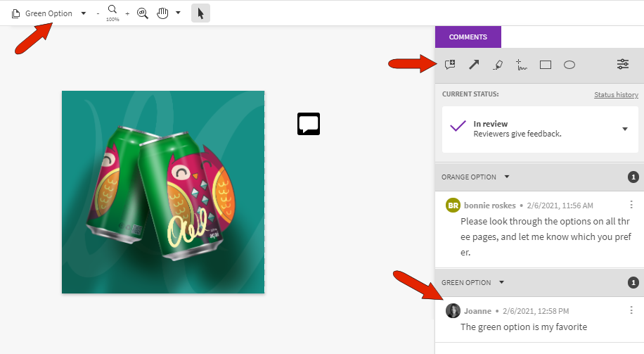This screenshot has height=354, width=644.
Task: Zoom out with the minus button
Action: point(98,13)
